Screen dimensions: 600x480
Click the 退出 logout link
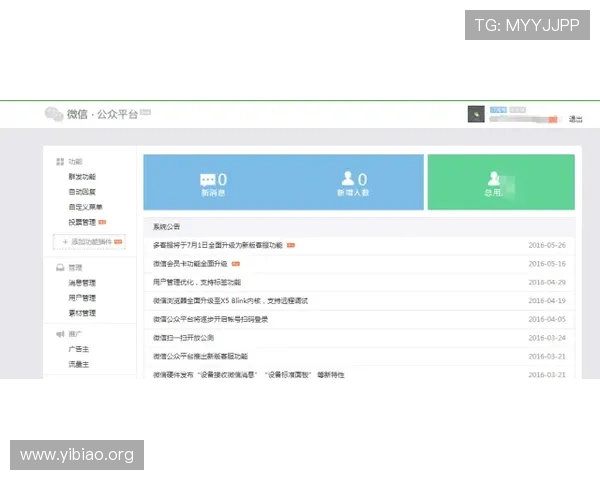pos(575,119)
